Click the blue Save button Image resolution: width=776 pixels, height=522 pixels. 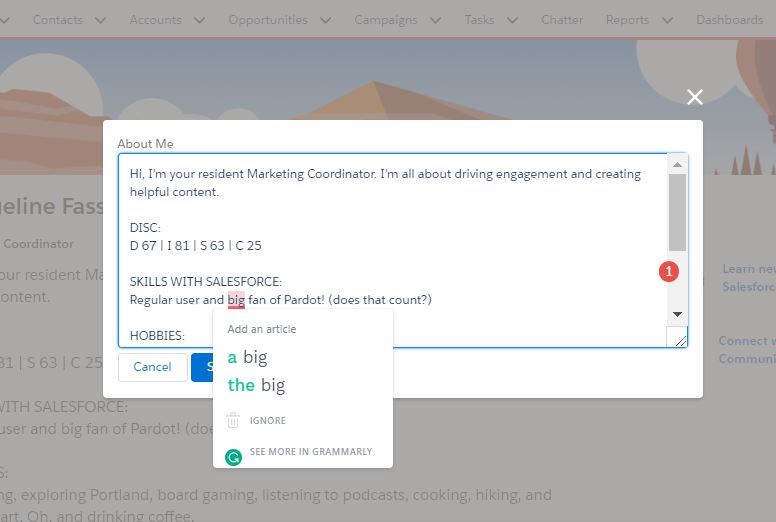tap(202, 367)
